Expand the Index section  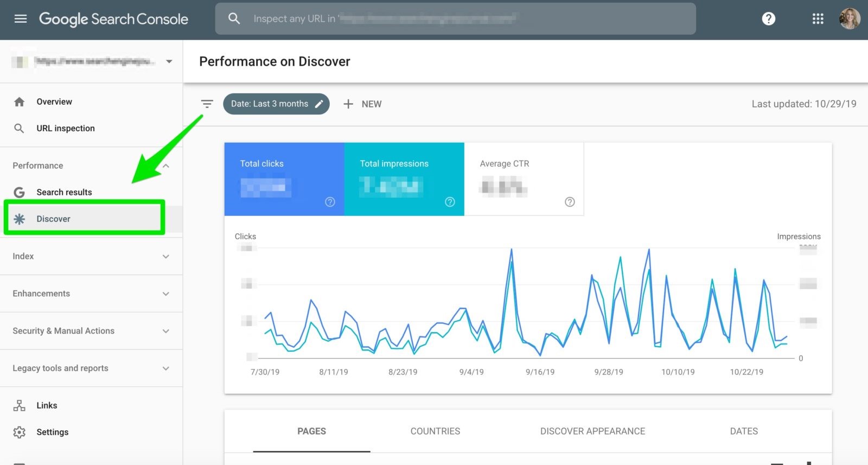point(165,256)
